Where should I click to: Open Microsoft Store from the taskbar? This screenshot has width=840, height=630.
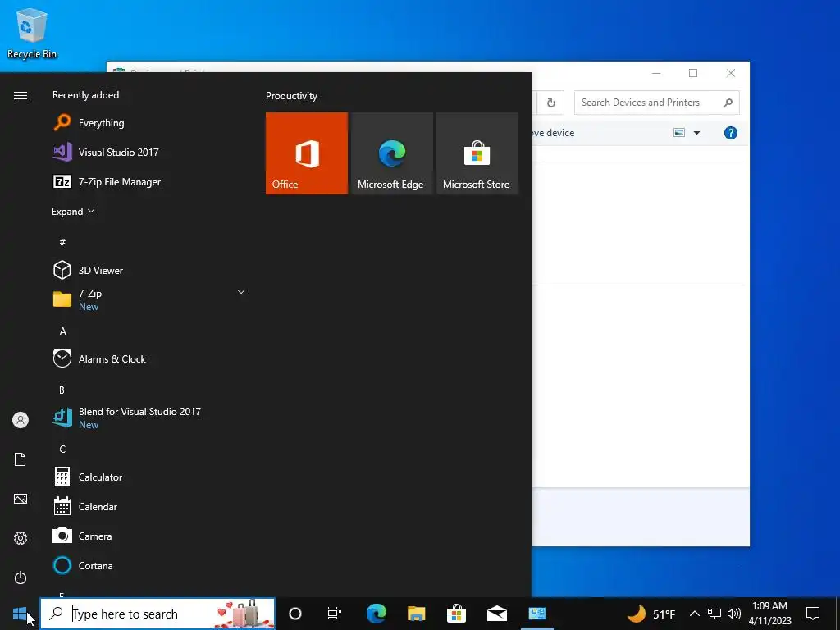pos(456,614)
